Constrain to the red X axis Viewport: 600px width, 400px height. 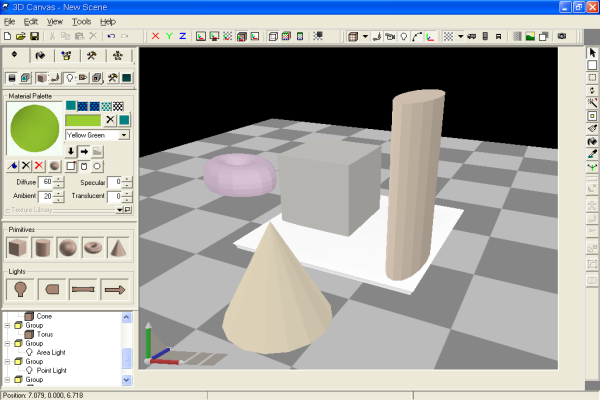coord(155,36)
